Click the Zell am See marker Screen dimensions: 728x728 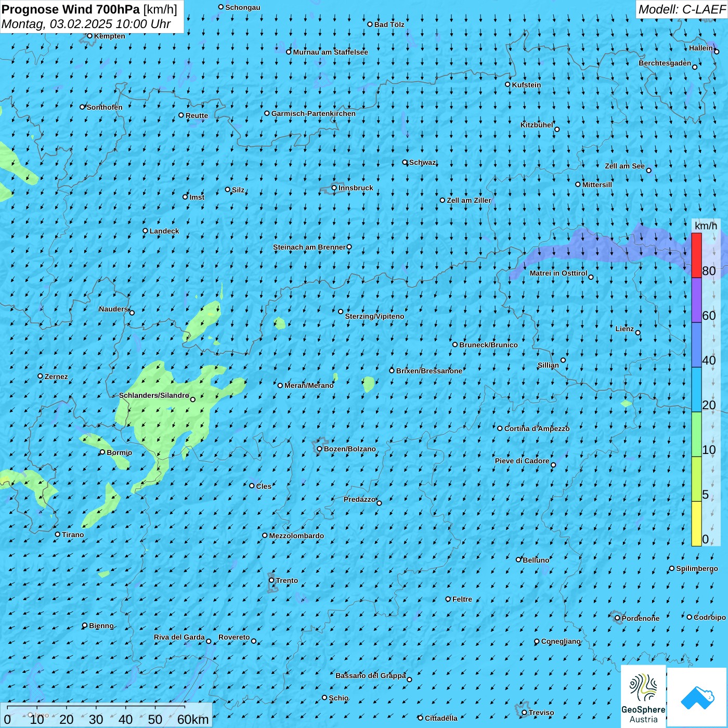tap(648, 170)
